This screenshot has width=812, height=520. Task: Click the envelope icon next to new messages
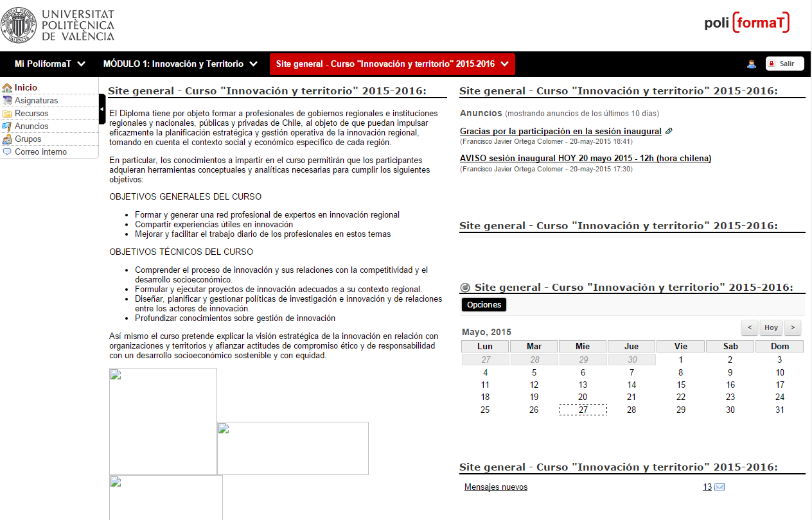719,487
